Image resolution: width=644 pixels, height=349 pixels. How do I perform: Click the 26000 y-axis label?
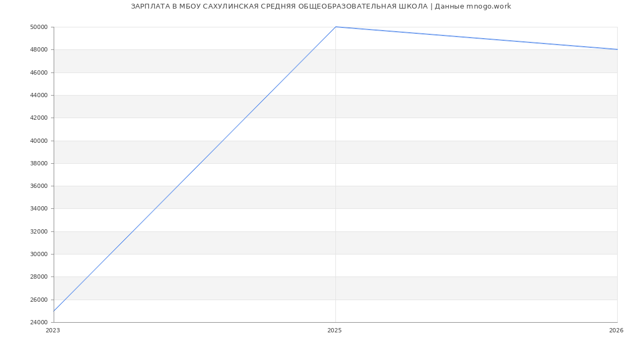(x=39, y=300)
